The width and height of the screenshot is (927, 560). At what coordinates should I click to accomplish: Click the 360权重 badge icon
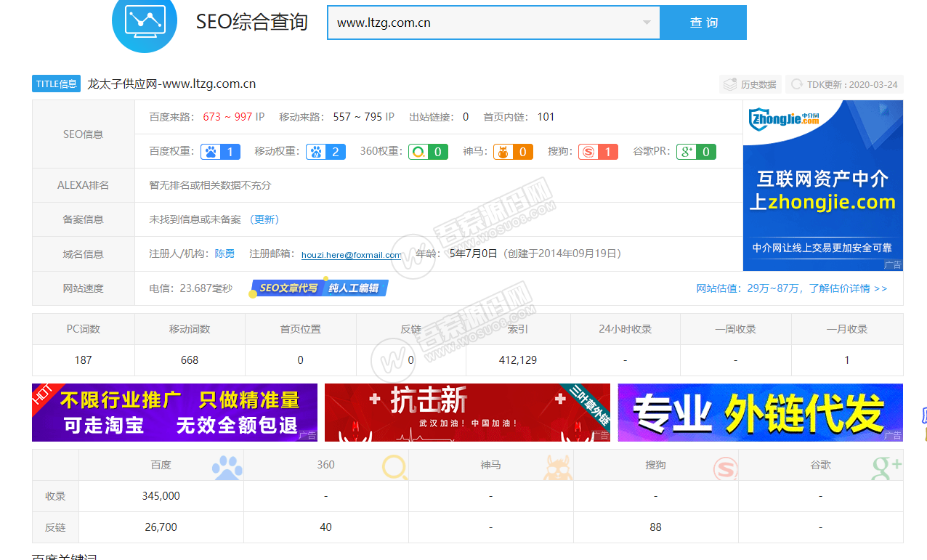(x=428, y=152)
